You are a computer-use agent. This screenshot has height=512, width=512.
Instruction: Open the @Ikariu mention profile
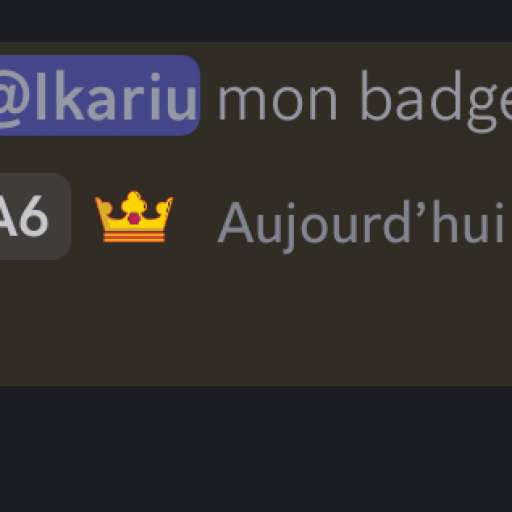coord(99,95)
